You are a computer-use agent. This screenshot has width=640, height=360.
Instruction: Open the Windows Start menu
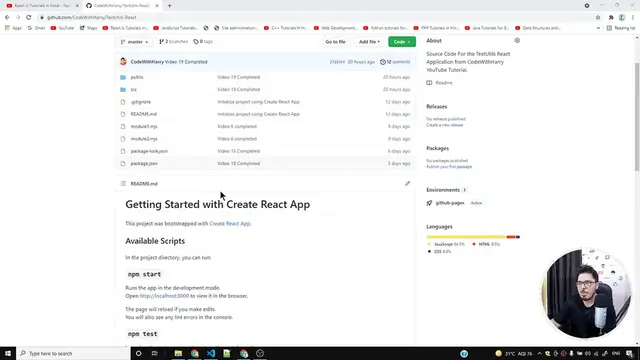8,353
